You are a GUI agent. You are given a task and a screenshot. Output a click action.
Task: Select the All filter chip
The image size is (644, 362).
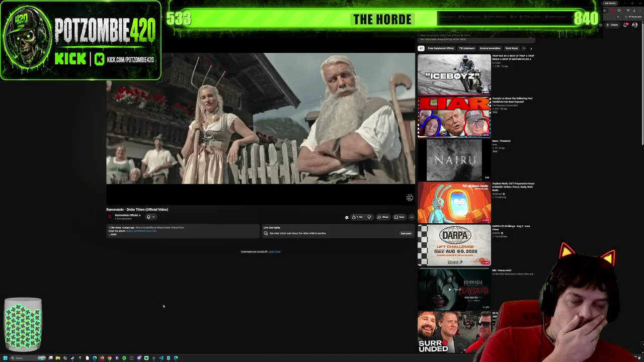(x=421, y=48)
